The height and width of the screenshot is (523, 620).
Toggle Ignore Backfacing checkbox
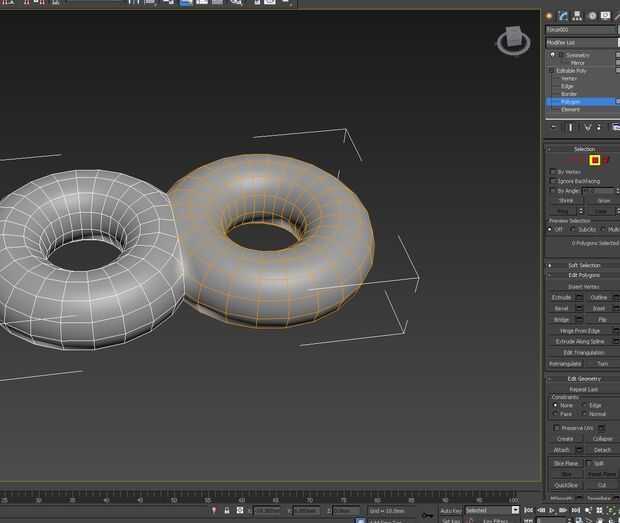553,181
